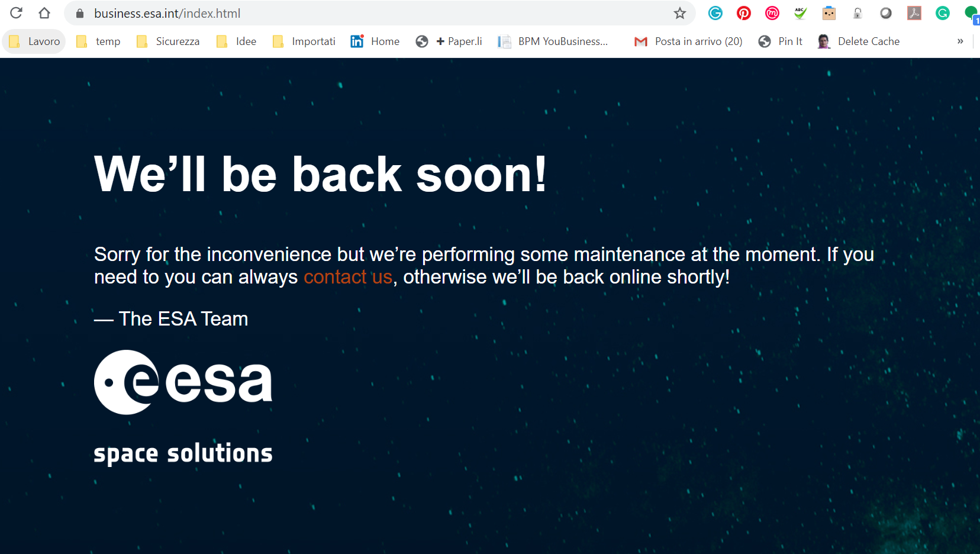Open the Lavoro bookmarks folder

point(35,41)
